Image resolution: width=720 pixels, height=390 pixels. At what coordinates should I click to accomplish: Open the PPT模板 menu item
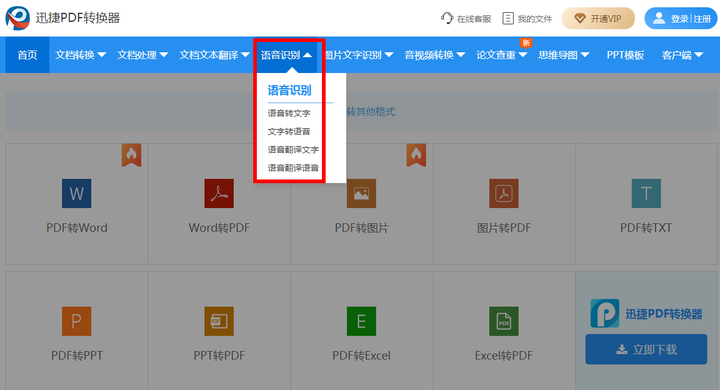[x=625, y=55]
